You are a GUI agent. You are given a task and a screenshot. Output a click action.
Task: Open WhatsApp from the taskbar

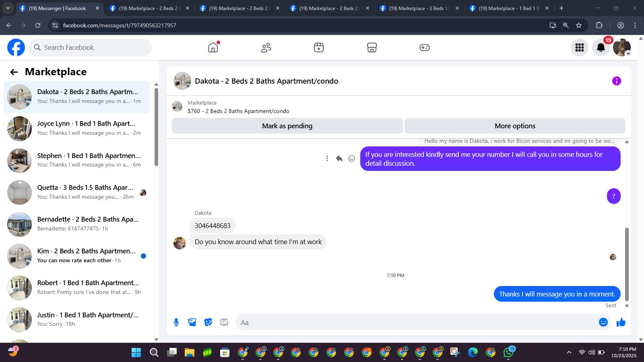[508, 353]
